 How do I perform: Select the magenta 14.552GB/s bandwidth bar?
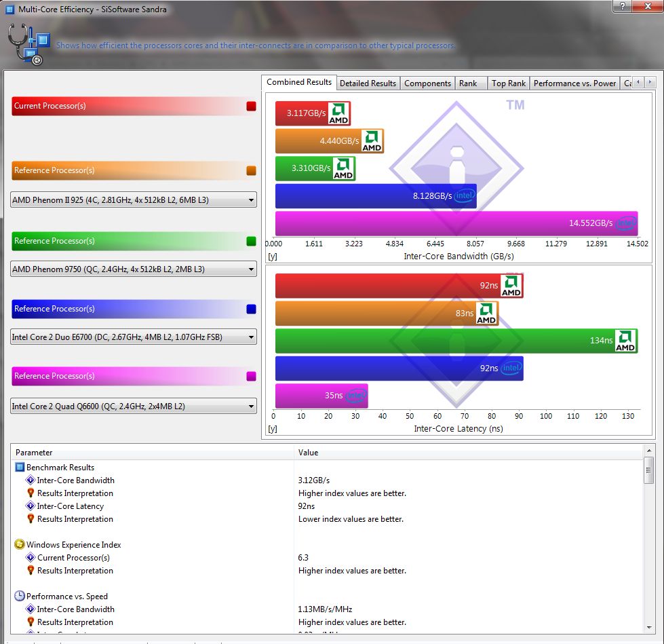(456, 223)
